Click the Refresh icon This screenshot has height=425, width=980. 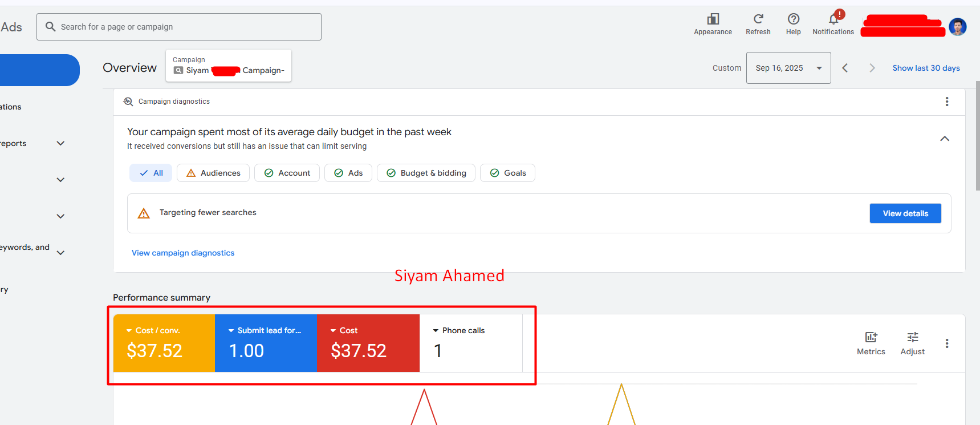758,19
